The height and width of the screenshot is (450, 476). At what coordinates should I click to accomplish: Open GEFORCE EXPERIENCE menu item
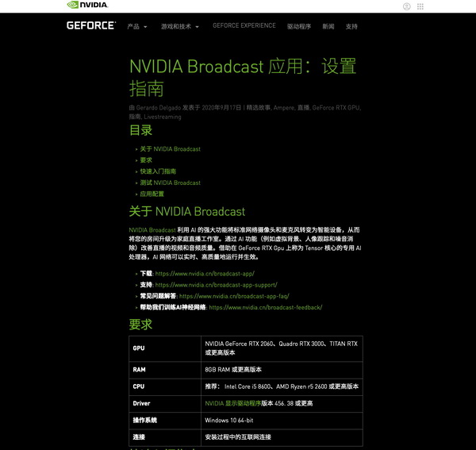pyautogui.click(x=244, y=26)
